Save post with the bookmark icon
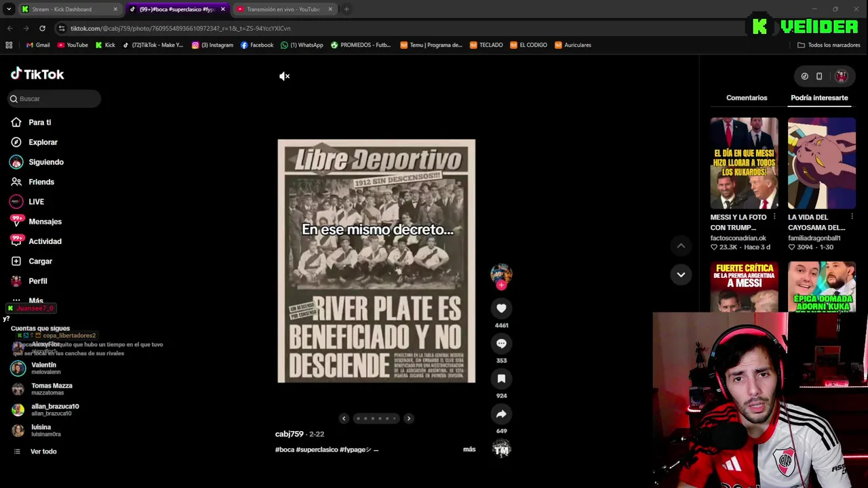The height and width of the screenshot is (488, 868). click(x=501, y=379)
